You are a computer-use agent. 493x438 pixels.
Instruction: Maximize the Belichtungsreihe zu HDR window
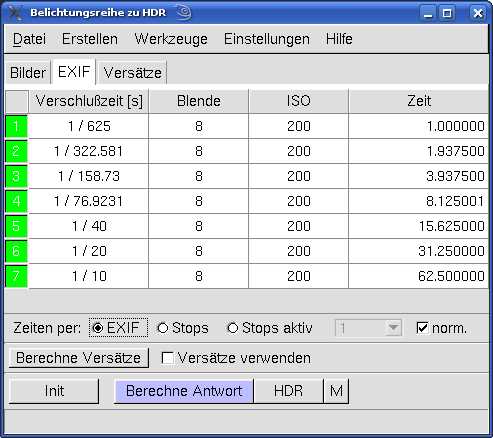pos(447,13)
